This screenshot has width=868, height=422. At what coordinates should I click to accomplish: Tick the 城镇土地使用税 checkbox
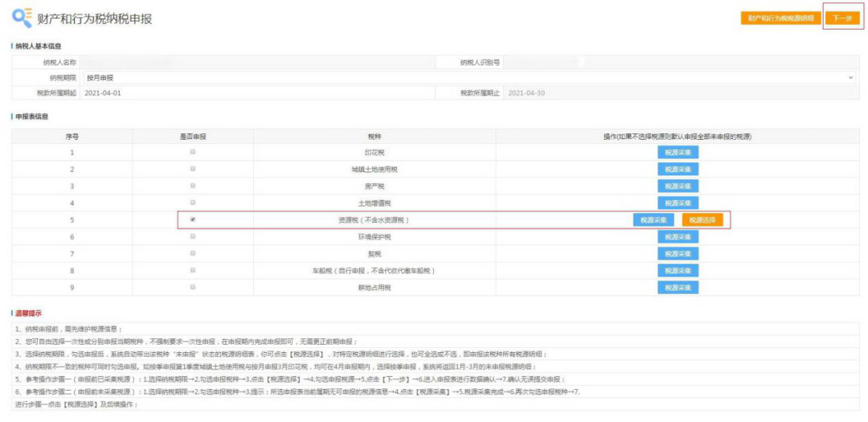193,169
